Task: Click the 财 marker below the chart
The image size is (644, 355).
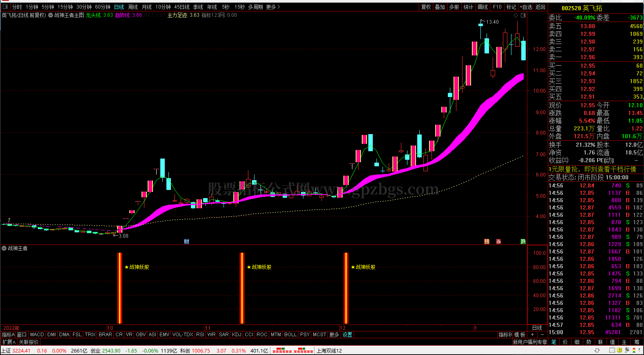Action: pyautogui.click(x=186, y=242)
